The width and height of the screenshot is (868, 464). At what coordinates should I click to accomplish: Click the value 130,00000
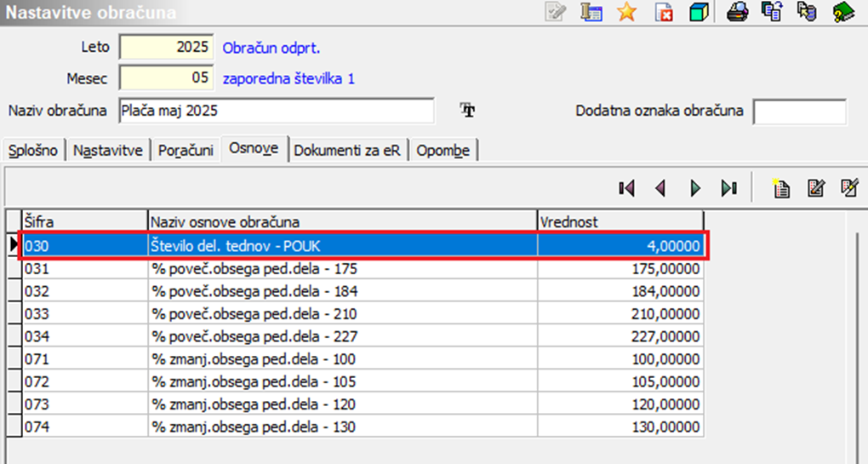click(x=620, y=427)
